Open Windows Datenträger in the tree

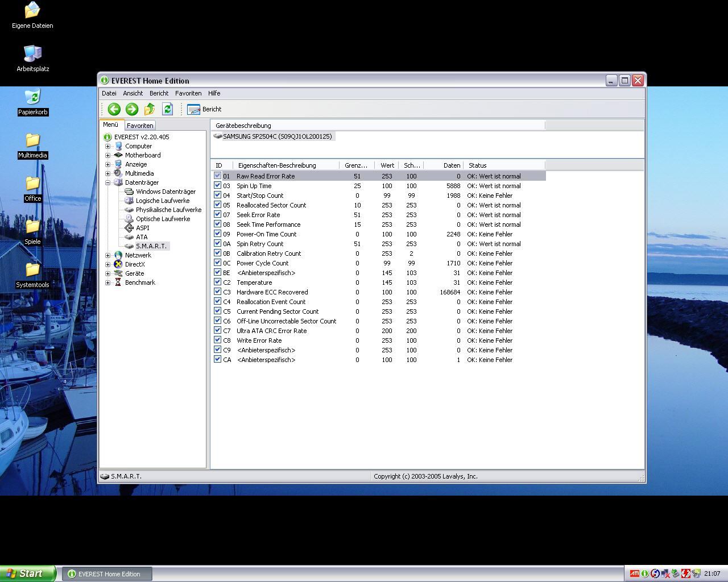point(166,192)
